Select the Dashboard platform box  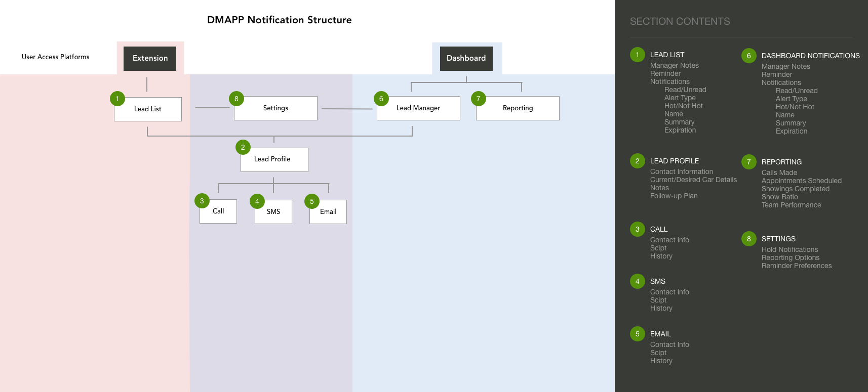point(466,58)
